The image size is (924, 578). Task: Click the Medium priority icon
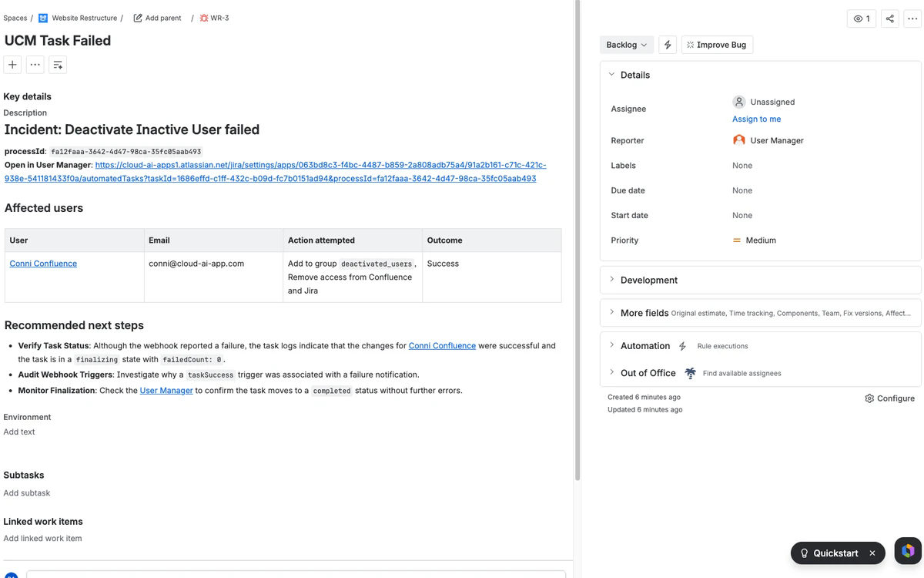[x=737, y=240]
